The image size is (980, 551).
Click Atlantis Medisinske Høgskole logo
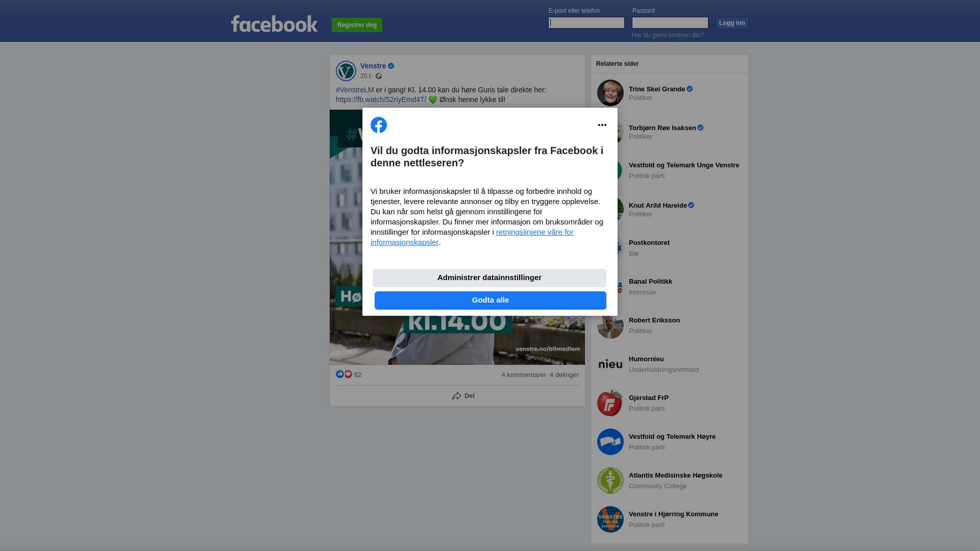point(610,481)
